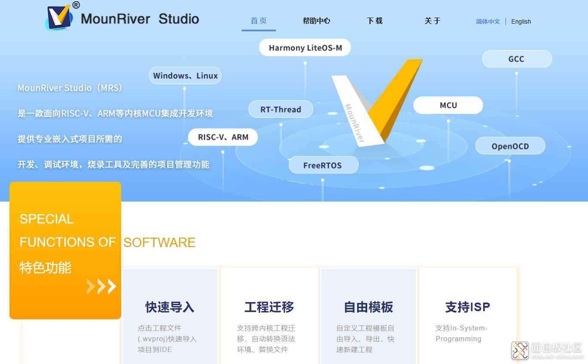This screenshot has width=588, height=364.
Task: Click the MounRiver Studio logo icon
Action: [59, 17]
